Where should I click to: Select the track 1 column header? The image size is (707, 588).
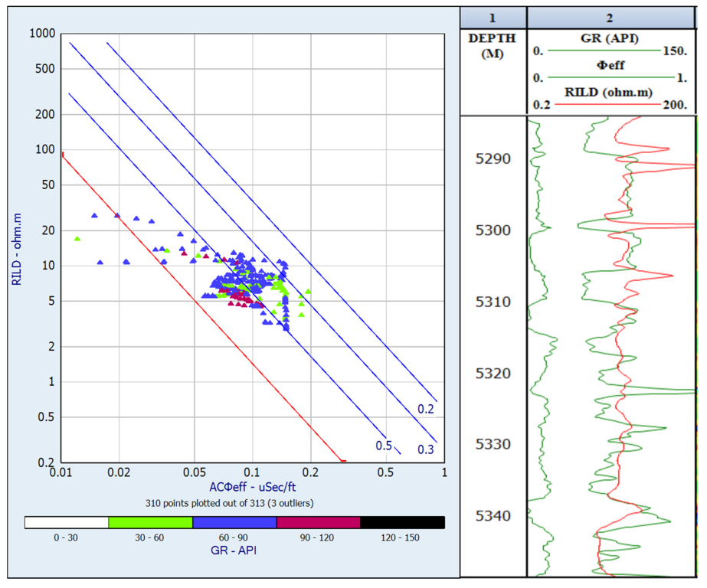(x=493, y=17)
